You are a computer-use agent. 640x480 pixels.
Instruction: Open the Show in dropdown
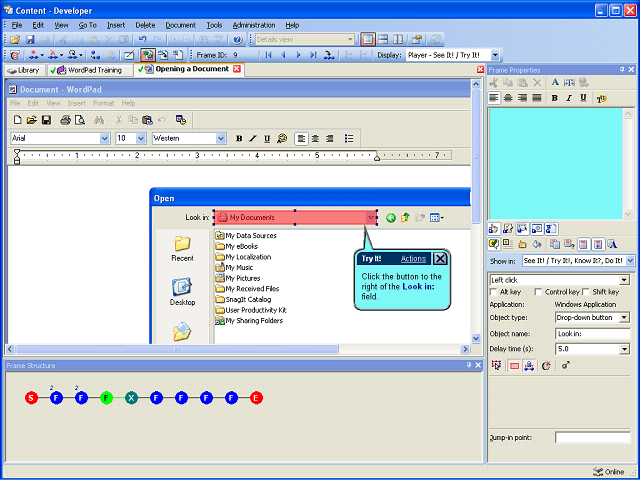click(x=630, y=260)
